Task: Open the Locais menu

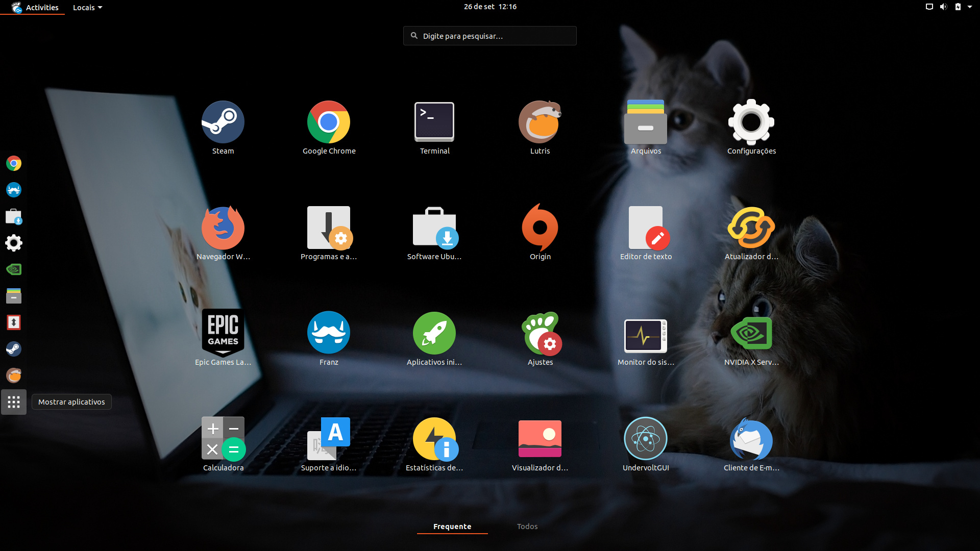Action: coord(87,7)
